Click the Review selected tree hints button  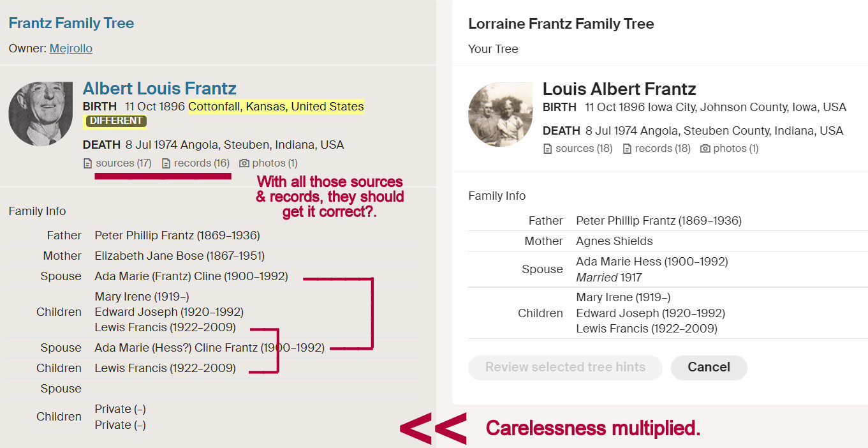565,368
